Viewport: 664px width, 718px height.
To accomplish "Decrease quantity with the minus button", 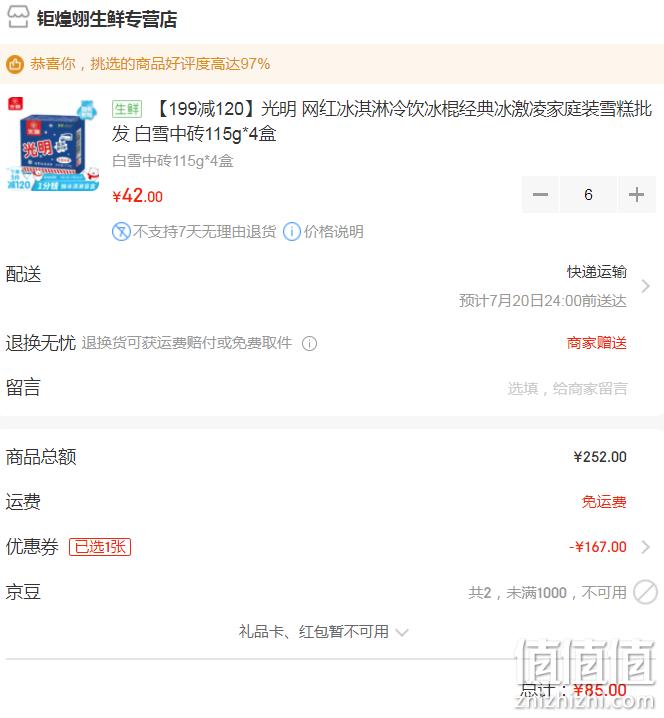I will (540, 195).
